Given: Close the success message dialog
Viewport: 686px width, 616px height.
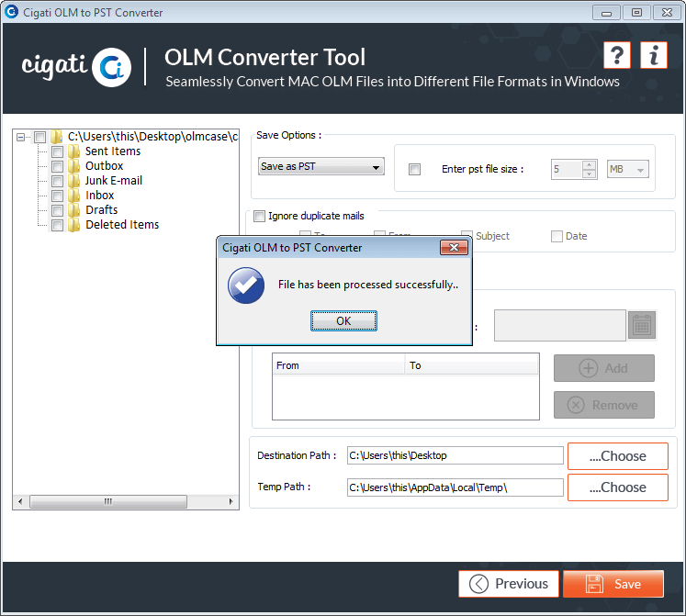Looking at the screenshot, I should point(455,248).
